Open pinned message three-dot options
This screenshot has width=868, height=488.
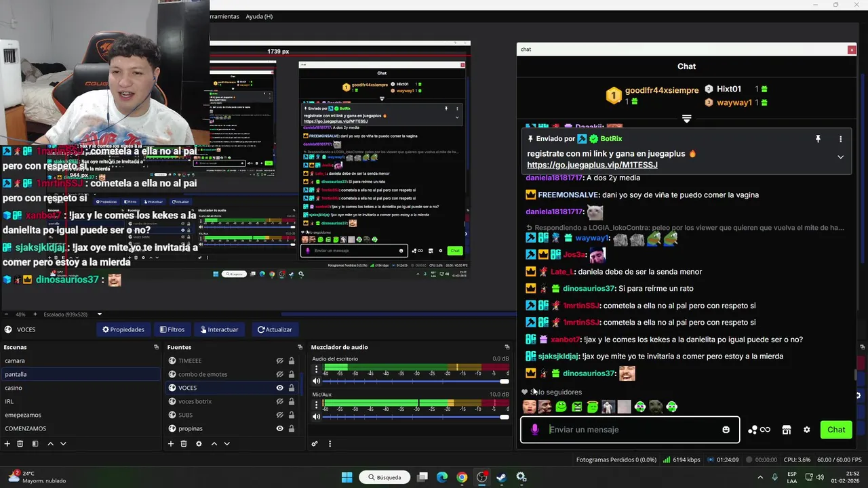pyautogui.click(x=840, y=139)
